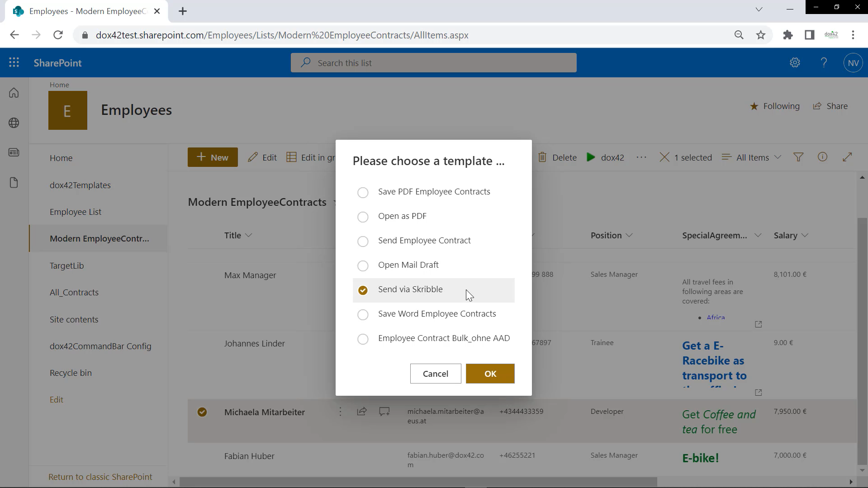Image resolution: width=868 pixels, height=488 pixels.
Task: Click the horizontal list scrollbar thumb
Action: tap(418, 482)
